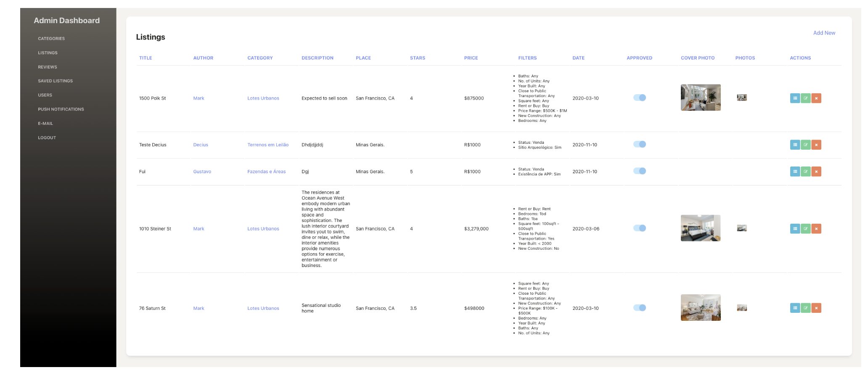Click the green edit icon for Fui listing
This screenshot has width=868, height=370.
pos(805,172)
